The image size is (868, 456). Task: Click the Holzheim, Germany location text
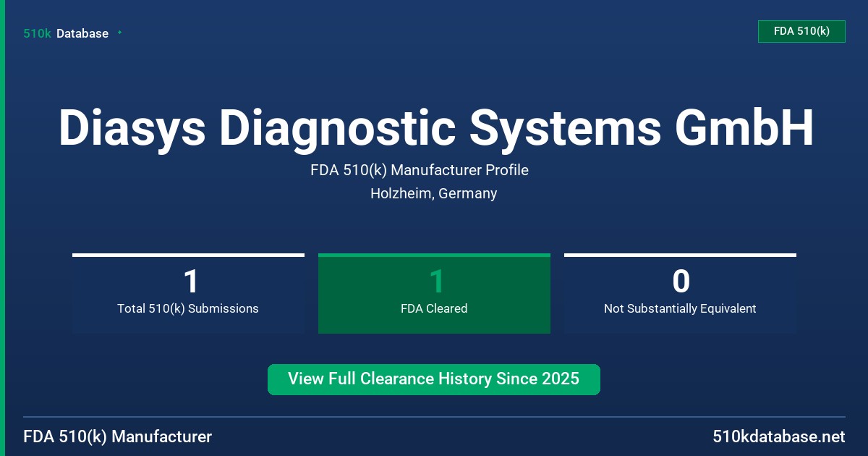click(x=434, y=194)
